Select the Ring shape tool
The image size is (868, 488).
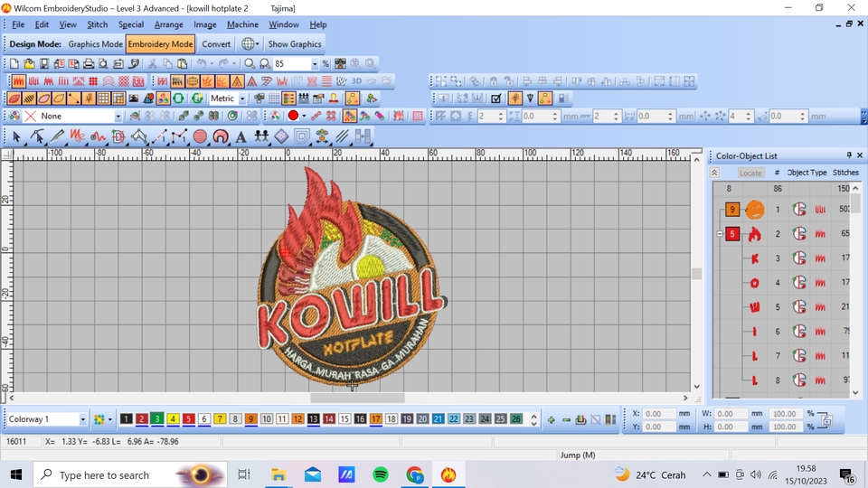pyautogui.click(x=221, y=136)
